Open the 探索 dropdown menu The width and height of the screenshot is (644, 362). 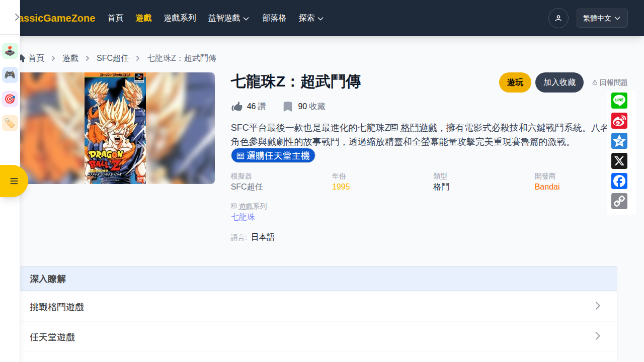coord(311,18)
